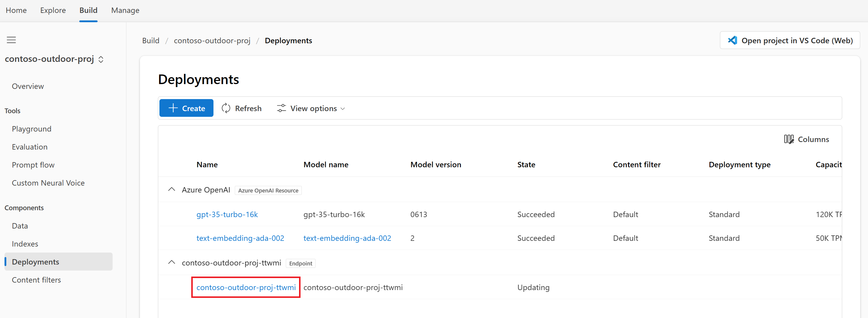Image resolution: width=868 pixels, height=318 pixels.
Task: Click Open project in VS Code (Web)
Action: (790, 41)
